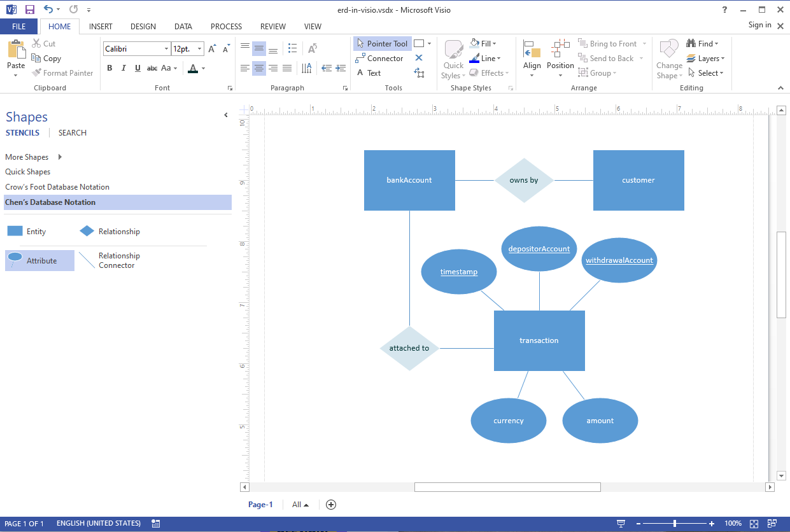
Task: Toggle Underline text formatting
Action: 138,68
